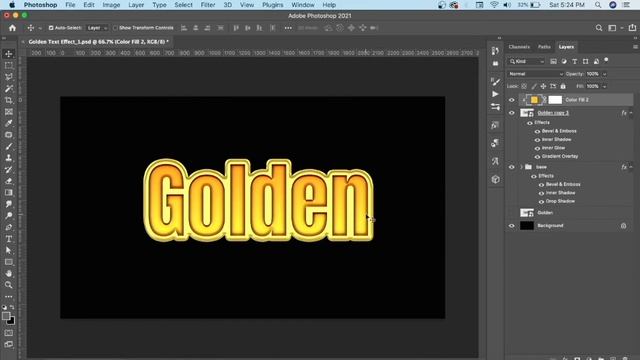The image size is (640, 360).
Task: Select the Magic Wand tool
Action: tap(9, 89)
